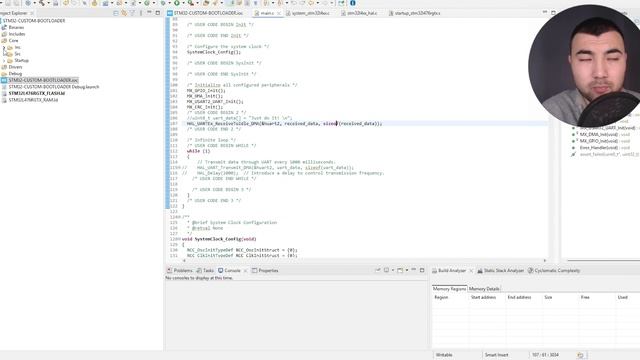Click the blue information icon in toolbar

pos(353,3)
